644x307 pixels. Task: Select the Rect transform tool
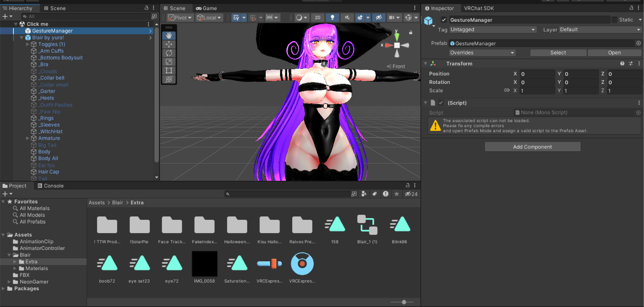pyautogui.click(x=169, y=70)
